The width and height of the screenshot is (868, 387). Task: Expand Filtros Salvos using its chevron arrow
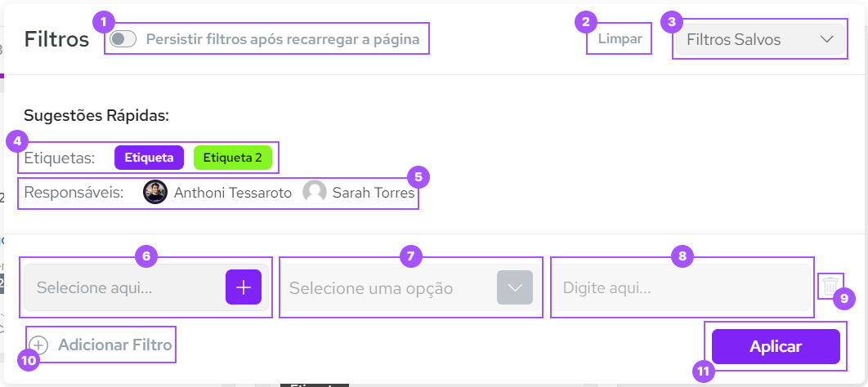[x=826, y=39]
